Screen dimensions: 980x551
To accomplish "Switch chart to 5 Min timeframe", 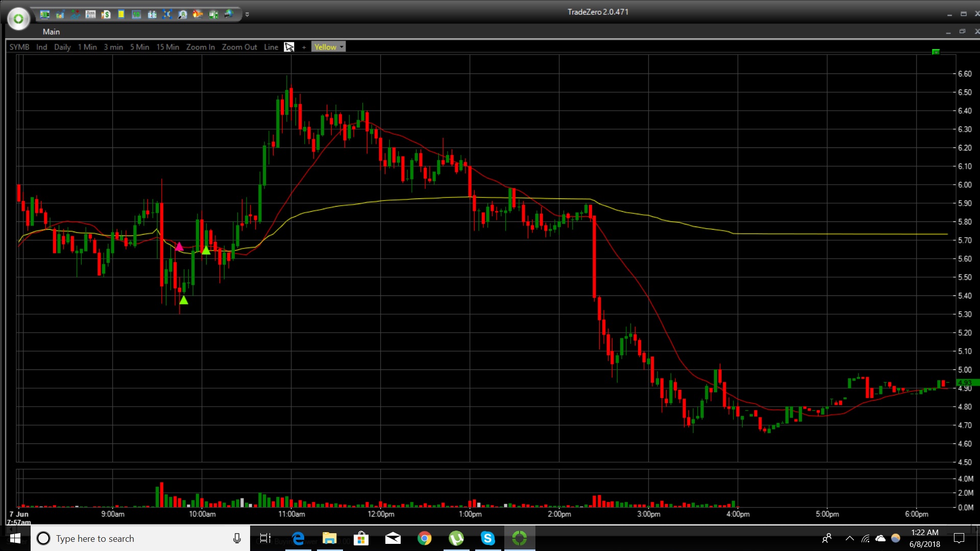I will point(139,47).
